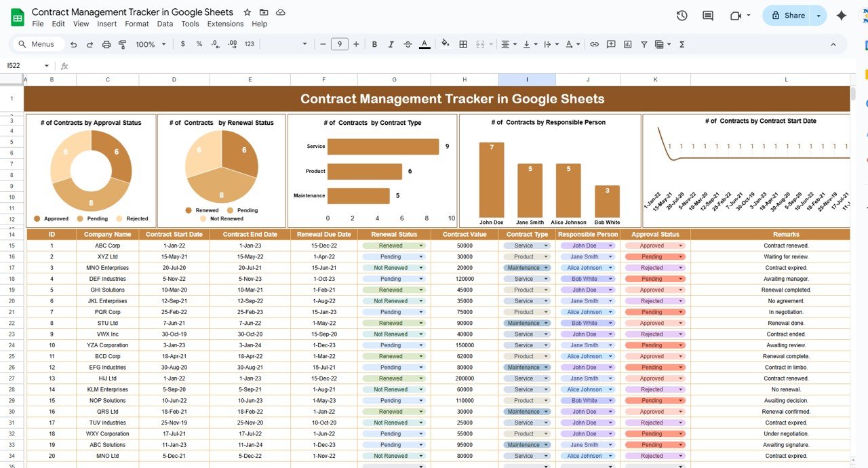Open the fill color bucket
This screenshot has width=868, height=468.
click(446, 44)
